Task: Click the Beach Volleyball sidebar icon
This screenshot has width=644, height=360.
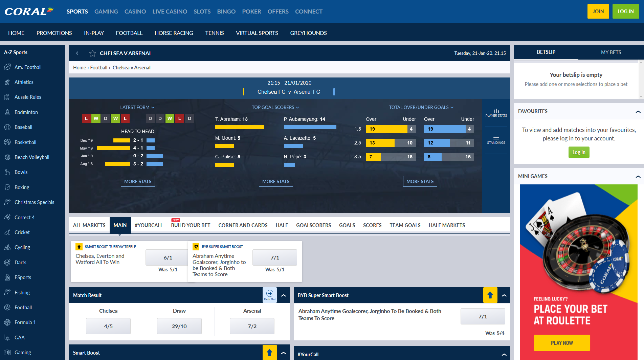Action: (7, 157)
